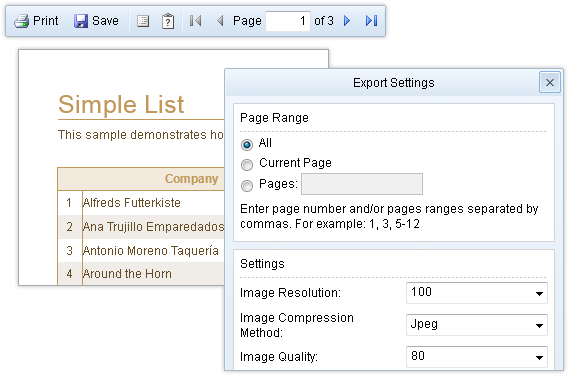
Task: Click the Image Resolution label
Action: [x=290, y=293]
